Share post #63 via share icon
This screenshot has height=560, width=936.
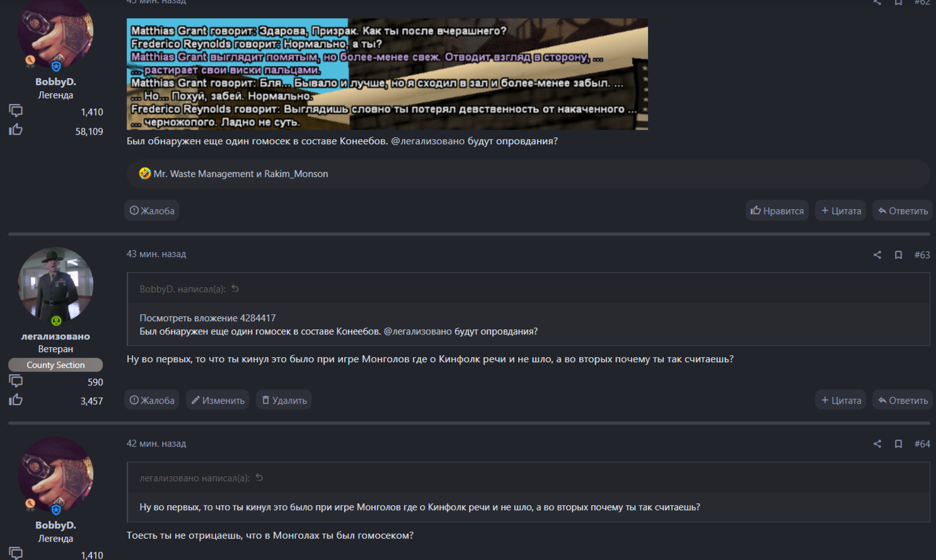click(877, 254)
